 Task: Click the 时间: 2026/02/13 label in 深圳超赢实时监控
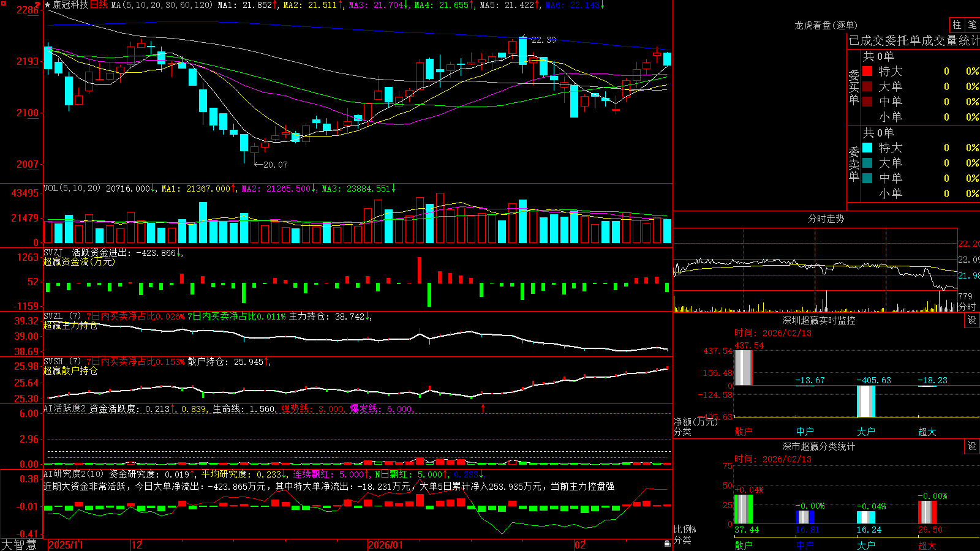[773, 333]
